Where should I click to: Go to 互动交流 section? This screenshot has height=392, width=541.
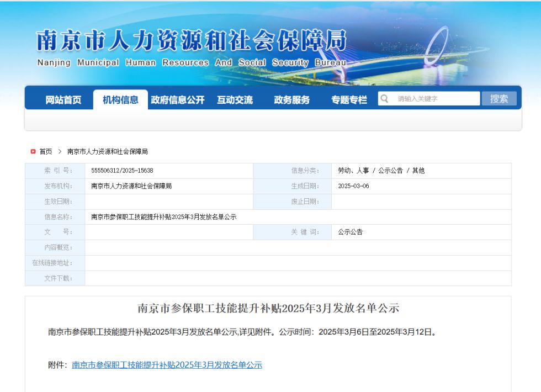click(235, 100)
